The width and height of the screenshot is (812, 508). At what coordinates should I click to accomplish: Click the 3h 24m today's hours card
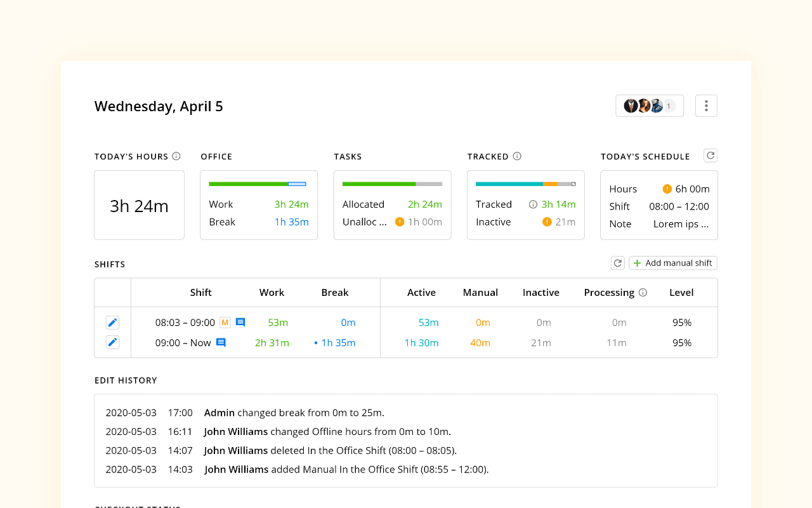click(x=139, y=205)
